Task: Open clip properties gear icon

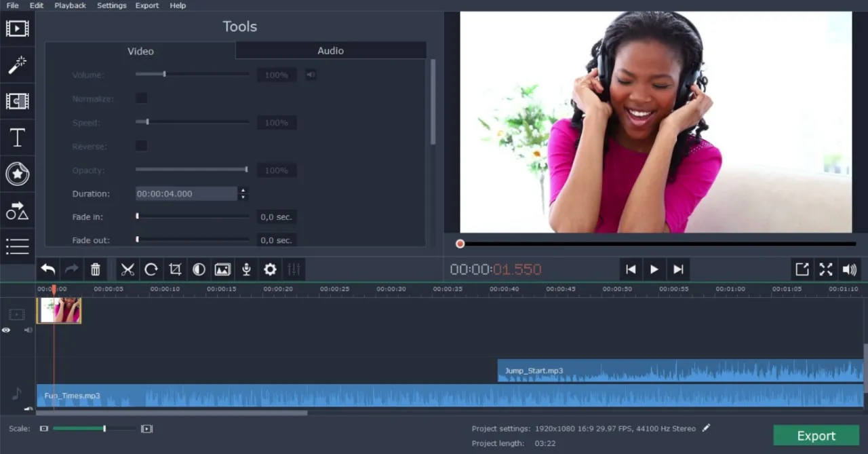Action: pos(270,269)
